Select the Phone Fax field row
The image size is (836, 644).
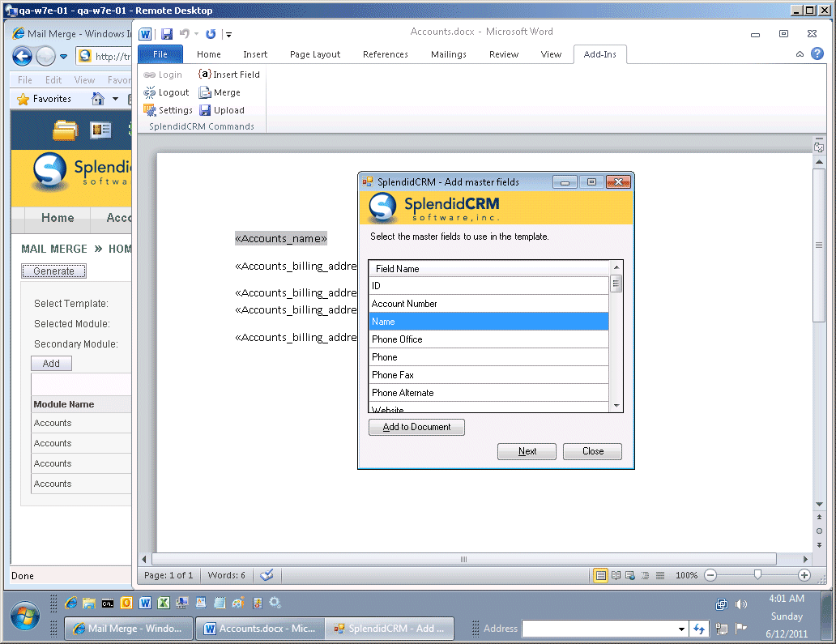pos(488,375)
